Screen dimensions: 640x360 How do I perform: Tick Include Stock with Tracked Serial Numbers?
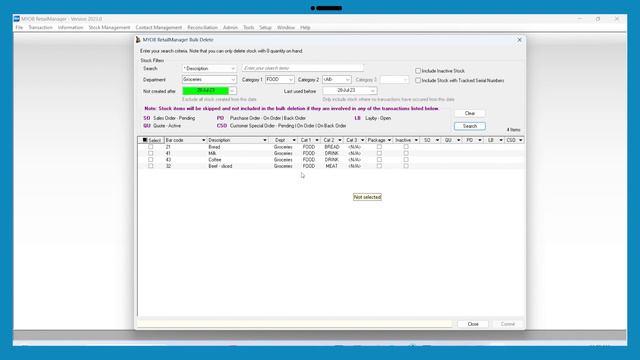tap(418, 81)
